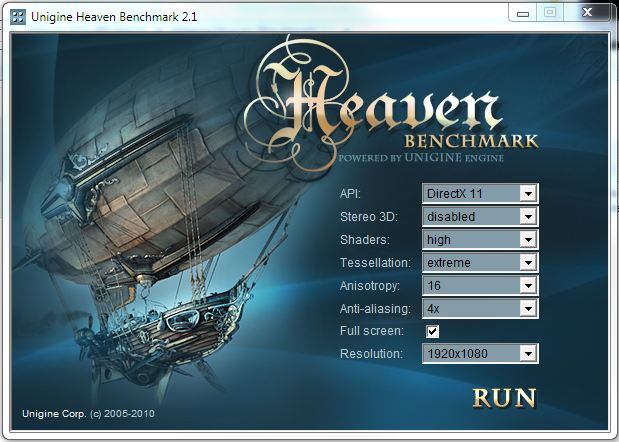The height and width of the screenshot is (442, 619).
Task: Click the 'Stereo 3D:' label
Action: point(369,216)
